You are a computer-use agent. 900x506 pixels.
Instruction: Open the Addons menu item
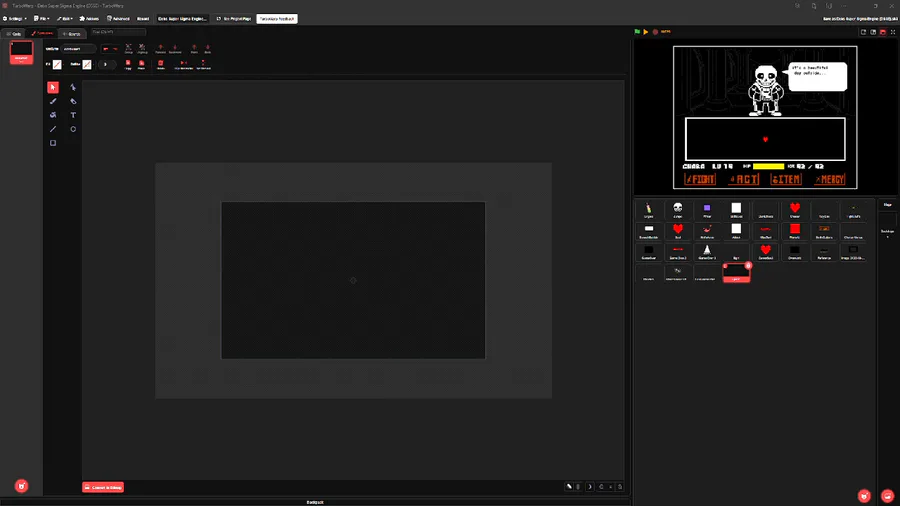pyautogui.click(x=89, y=18)
